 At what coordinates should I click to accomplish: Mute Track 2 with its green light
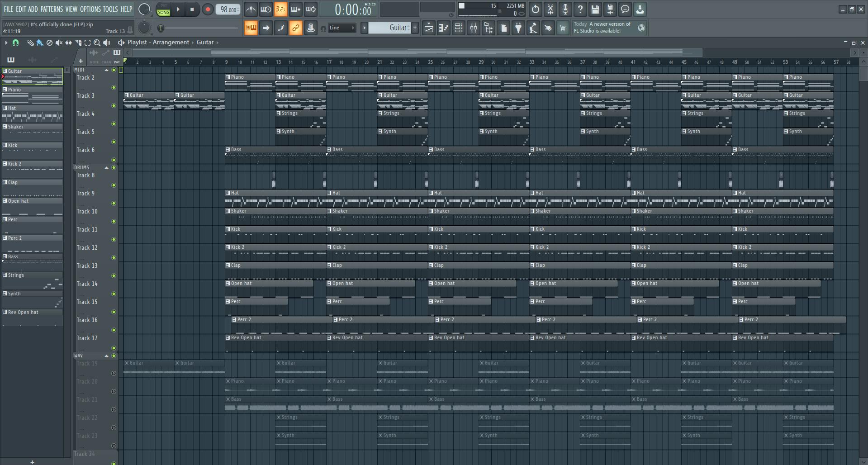[114, 88]
